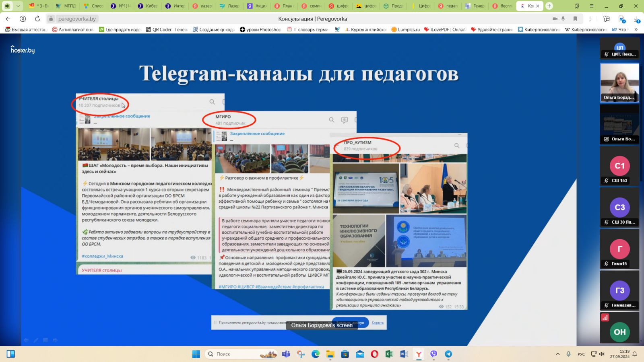Switch to the План browser tab

[x=284, y=6]
